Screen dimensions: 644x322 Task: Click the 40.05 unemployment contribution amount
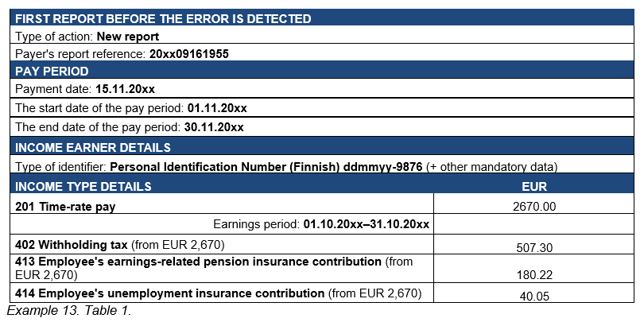(x=534, y=296)
